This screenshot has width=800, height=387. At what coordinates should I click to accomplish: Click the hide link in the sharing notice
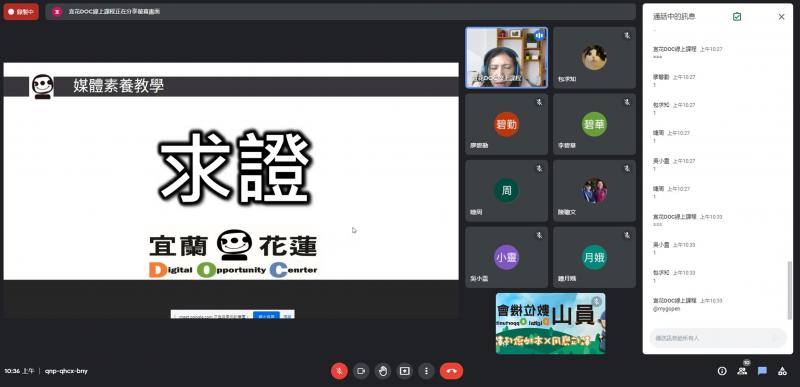click(x=288, y=316)
